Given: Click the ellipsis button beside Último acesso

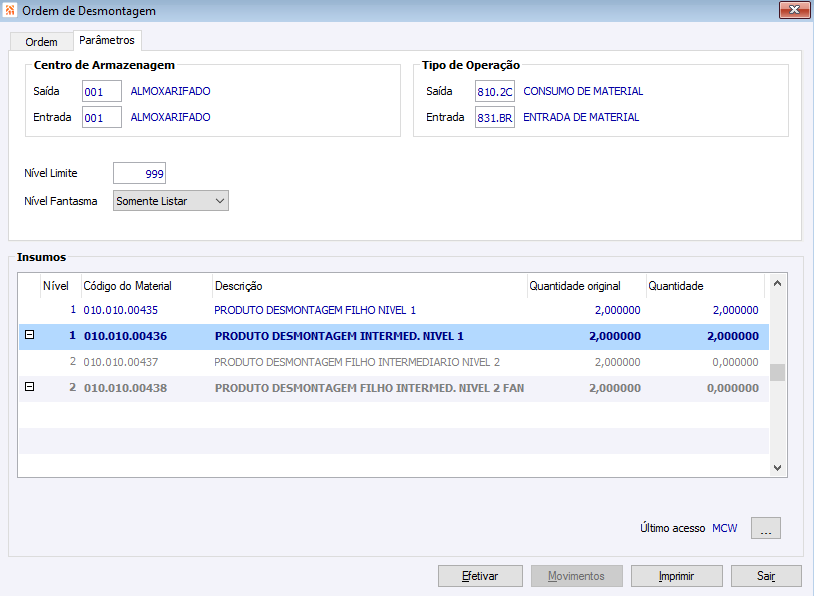Looking at the screenshot, I should click(766, 528).
